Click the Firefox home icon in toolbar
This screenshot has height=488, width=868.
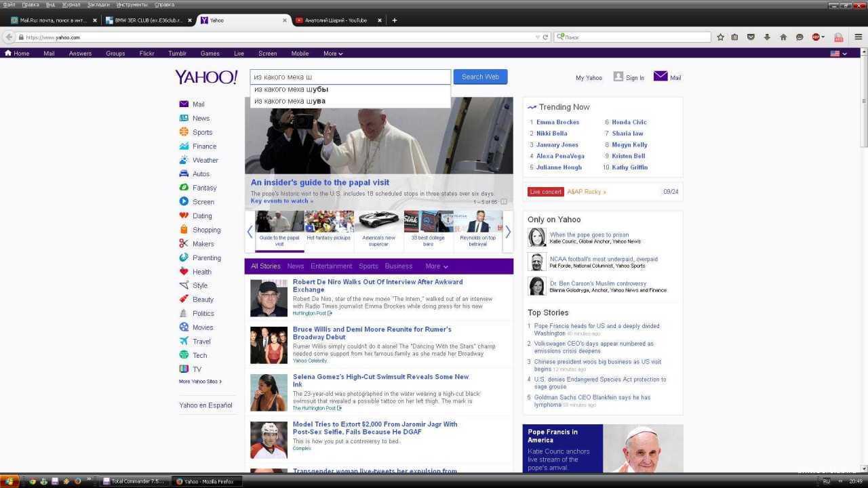pyautogui.click(x=783, y=37)
